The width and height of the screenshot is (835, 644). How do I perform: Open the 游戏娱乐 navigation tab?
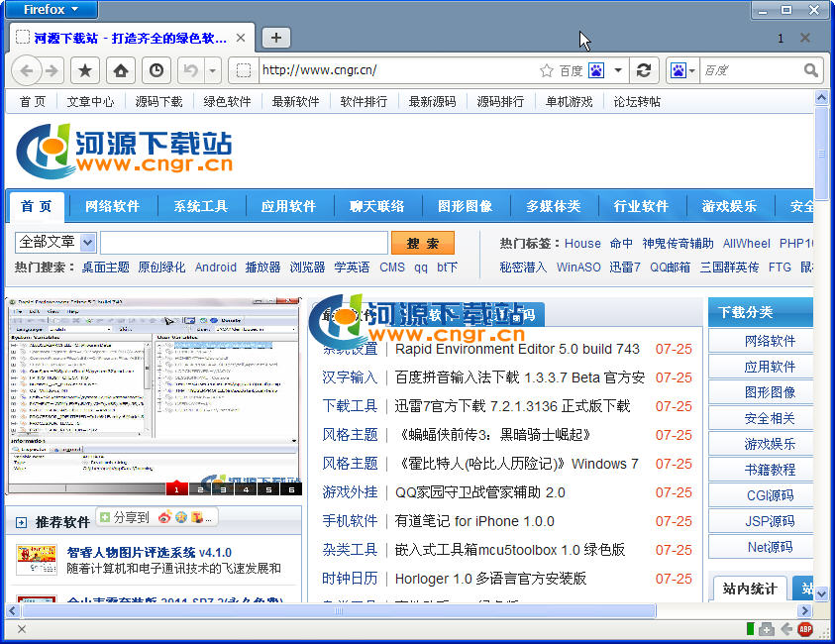tap(729, 206)
